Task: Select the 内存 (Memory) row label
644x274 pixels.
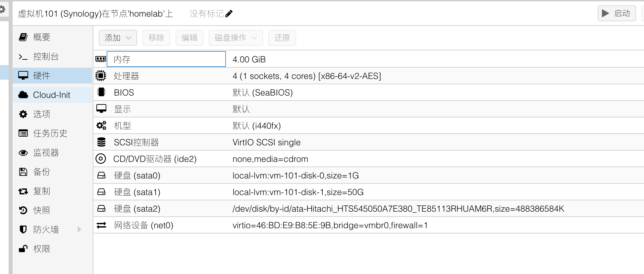Action: pos(122,59)
